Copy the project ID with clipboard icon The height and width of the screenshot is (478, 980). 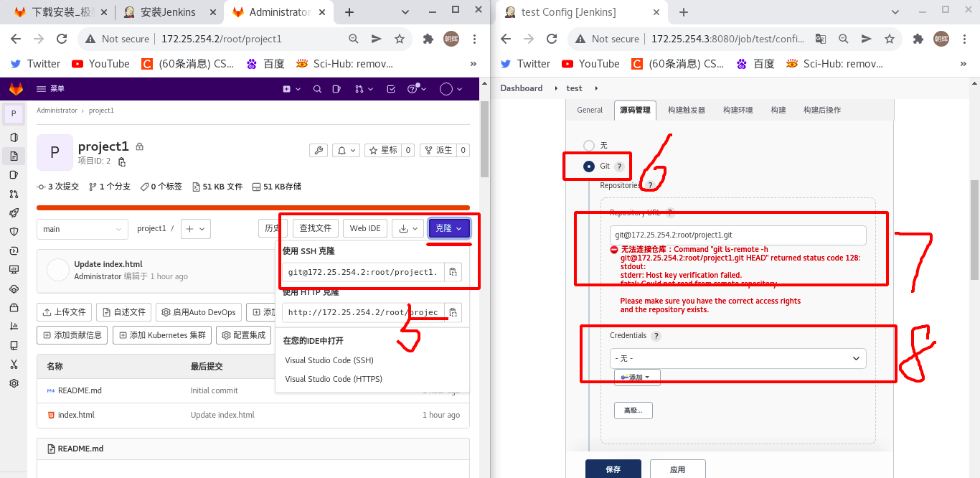click(122, 161)
